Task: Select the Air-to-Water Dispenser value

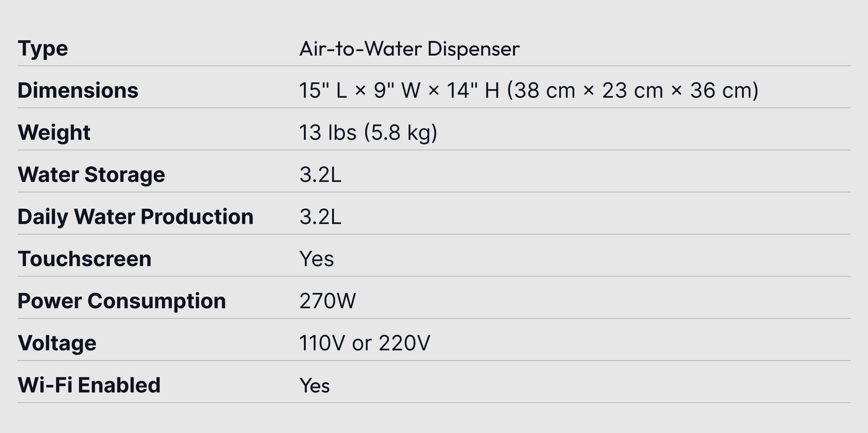Action: coord(410,49)
